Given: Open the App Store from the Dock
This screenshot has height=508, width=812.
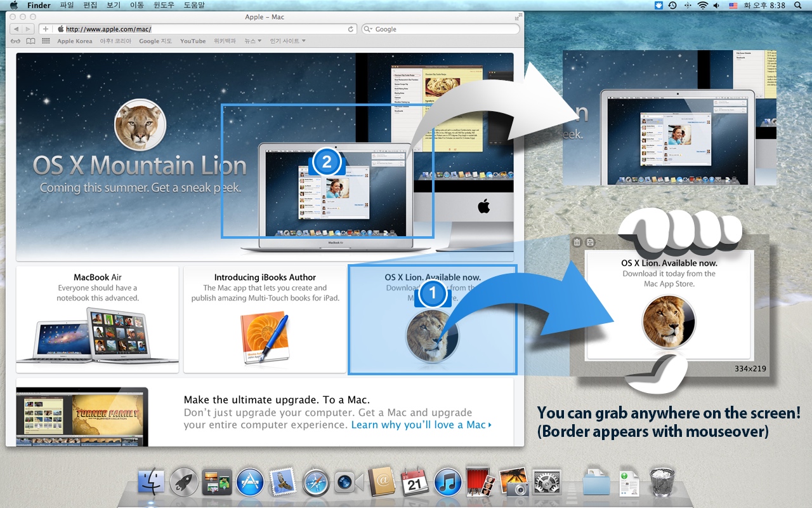Looking at the screenshot, I should tap(250, 482).
